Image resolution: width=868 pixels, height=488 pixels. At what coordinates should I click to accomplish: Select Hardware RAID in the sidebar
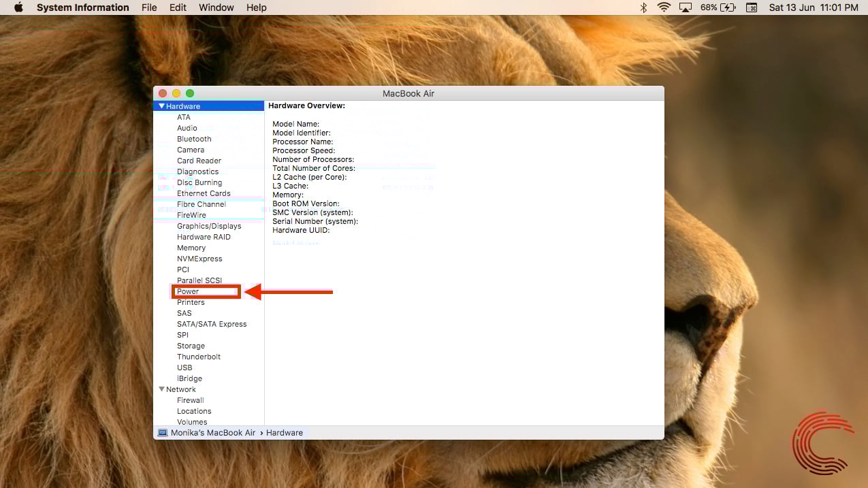pos(204,237)
